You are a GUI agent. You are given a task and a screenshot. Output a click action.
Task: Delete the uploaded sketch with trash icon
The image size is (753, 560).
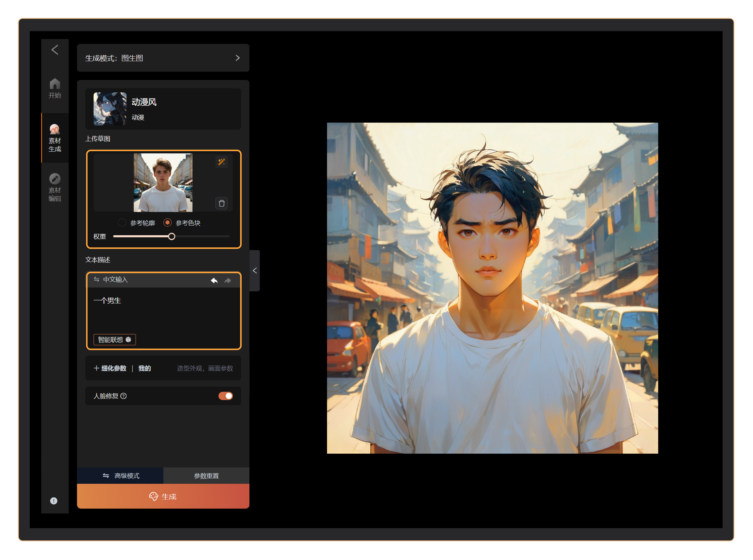pyautogui.click(x=221, y=203)
